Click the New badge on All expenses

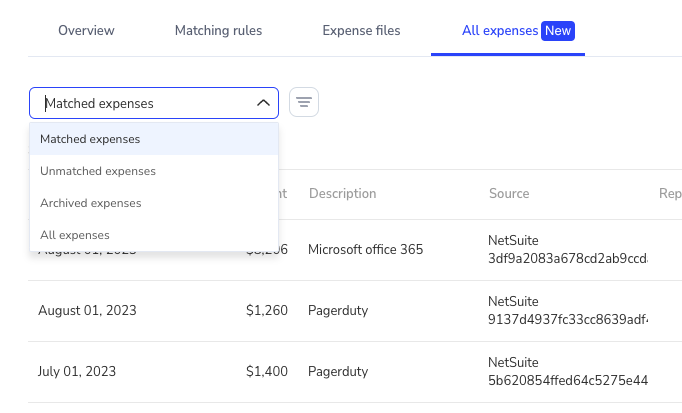coord(558,31)
